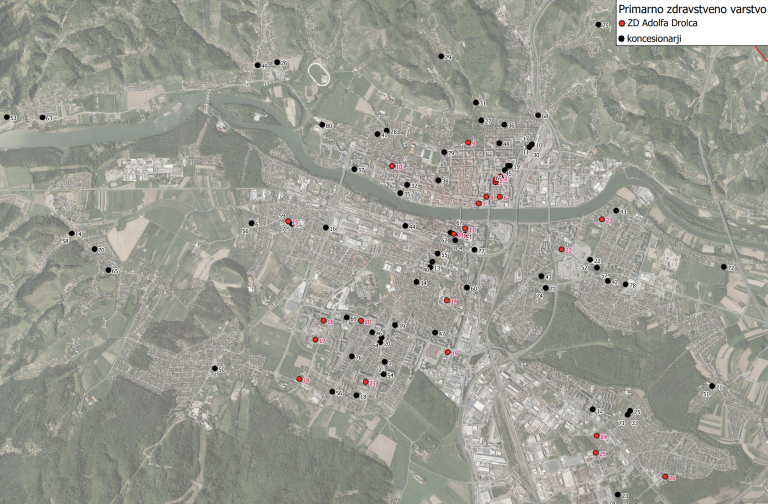Select black marker 72 on the map's east side
Image resolution: width=768 pixels, height=504 pixels.
[x=722, y=267]
